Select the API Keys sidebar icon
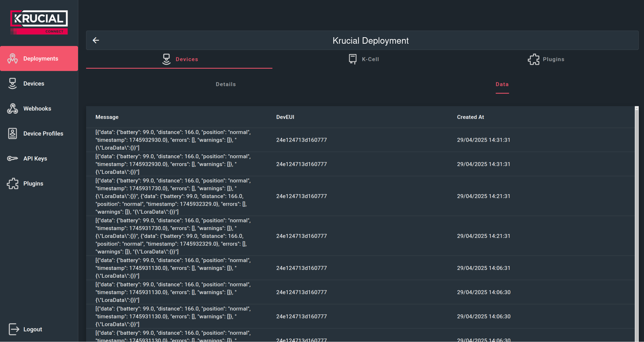This screenshot has width=644, height=342. tap(12, 158)
